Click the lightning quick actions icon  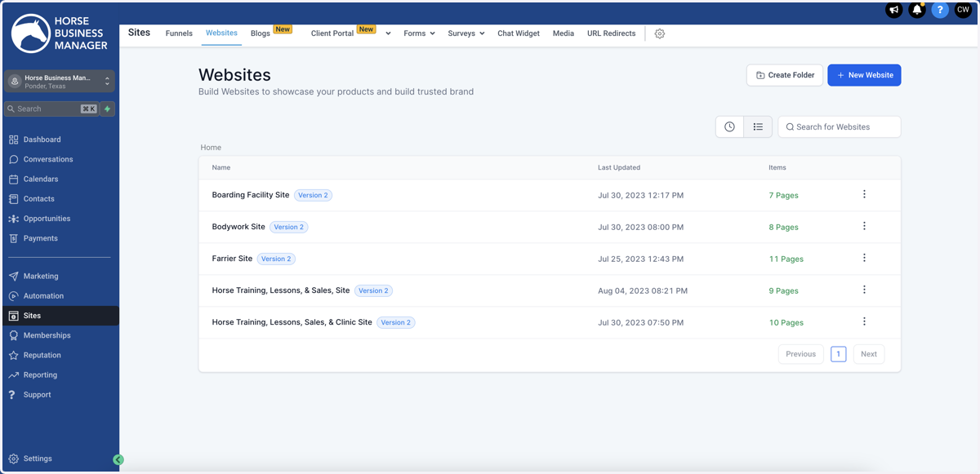tap(107, 109)
